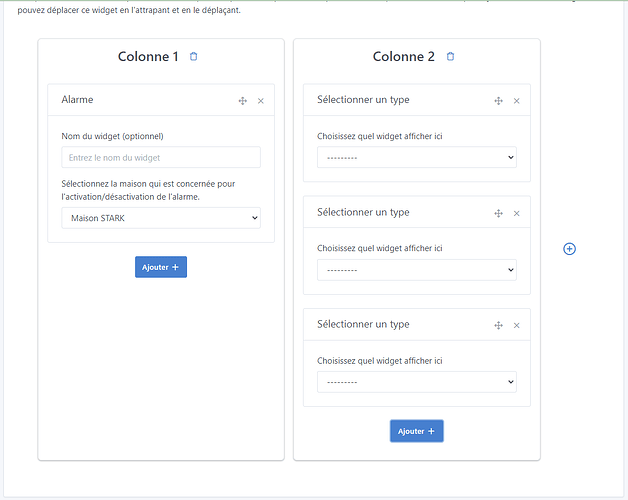The width and height of the screenshot is (628, 500).
Task: Click move icon of bottom Colonne 2 widget
Action: coord(498,325)
